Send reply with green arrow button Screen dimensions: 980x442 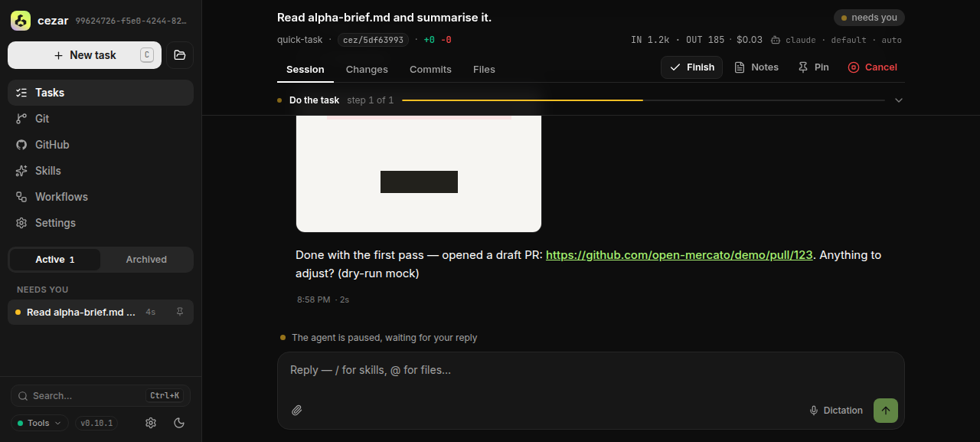click(x=886, y=411)
